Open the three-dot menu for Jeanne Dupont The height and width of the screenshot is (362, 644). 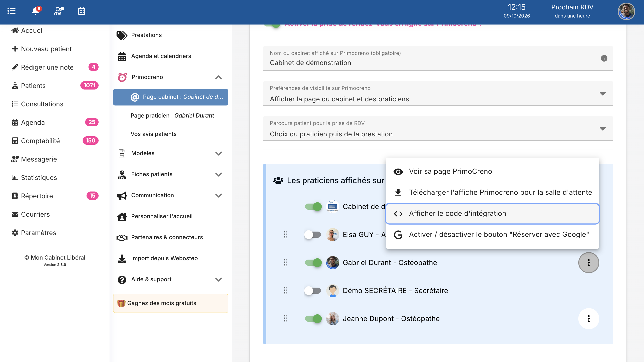coord(589,318)
